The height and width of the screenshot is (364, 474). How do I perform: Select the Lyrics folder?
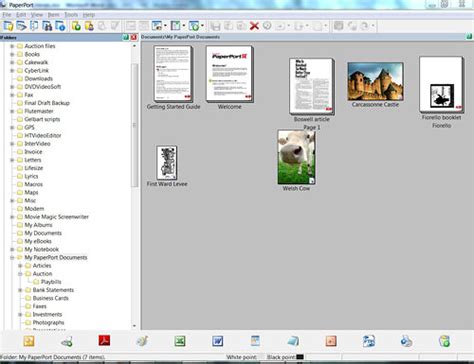(x=31, y=176)
